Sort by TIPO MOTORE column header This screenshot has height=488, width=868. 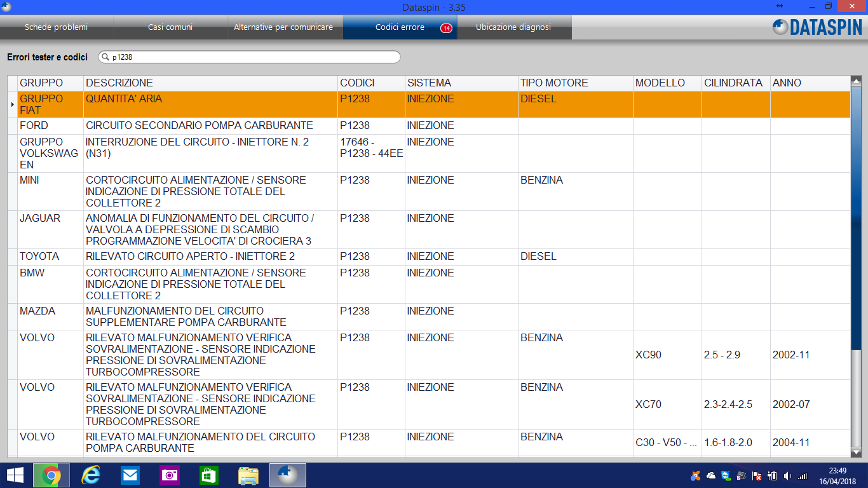point(576,83)
